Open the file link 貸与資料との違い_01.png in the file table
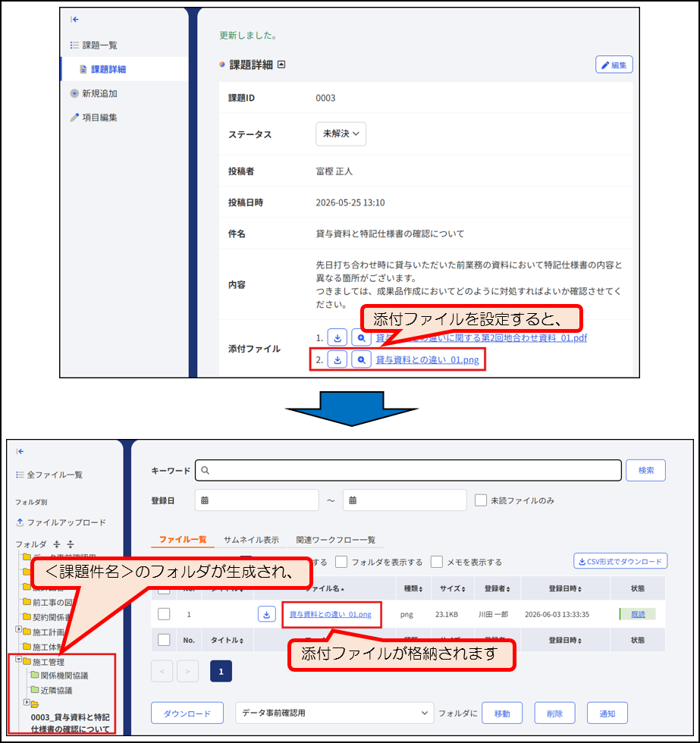Screen dimensions: 700x743 click(331, 614)
